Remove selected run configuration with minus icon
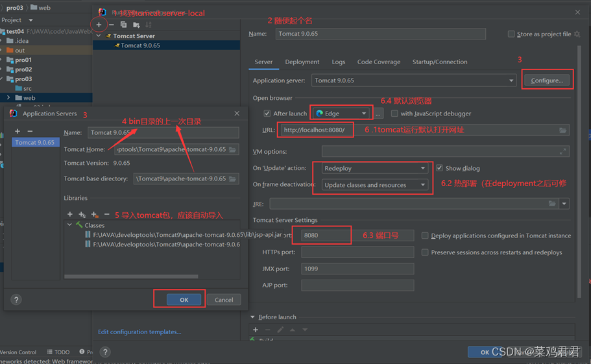This screenshot has height=364, width=591. pos(111,25)
